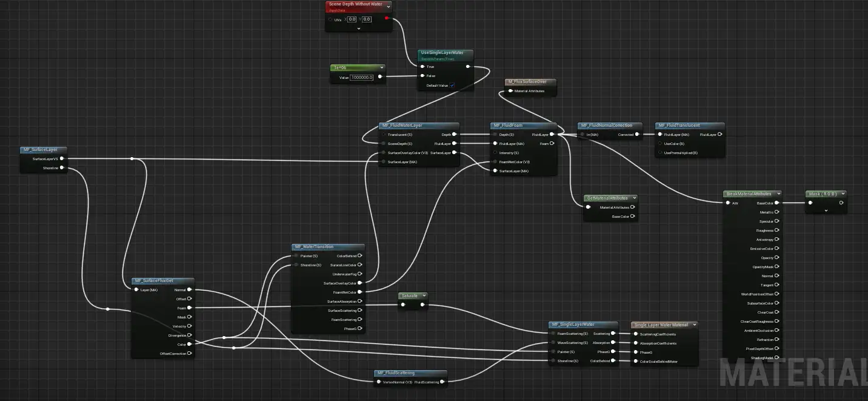Click PhaseG input pin on Single Layer Water Material
The image size is (868, 401).
click(x=635, y=352)
